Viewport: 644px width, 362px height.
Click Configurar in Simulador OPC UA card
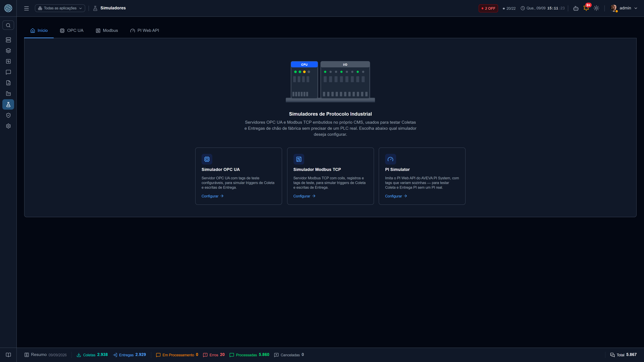click(x=212, y=196)
